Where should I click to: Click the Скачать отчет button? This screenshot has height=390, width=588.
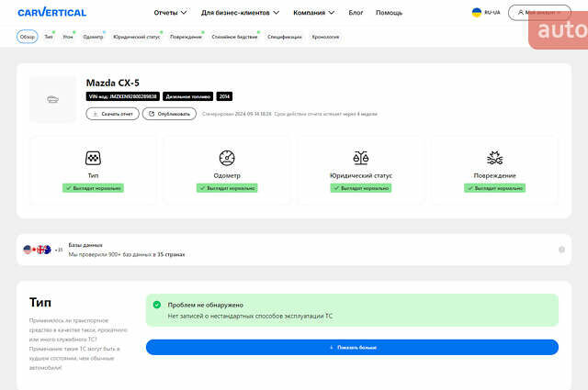(112, 114)
